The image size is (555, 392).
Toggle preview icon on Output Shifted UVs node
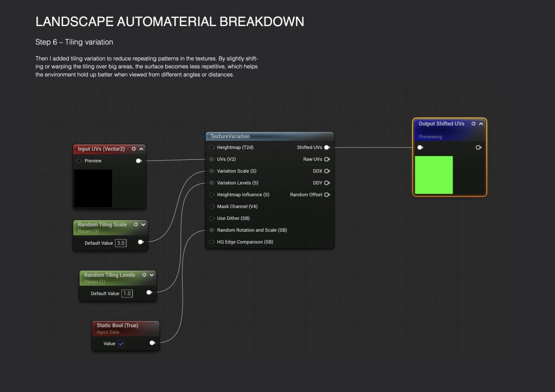click(473, 124)
